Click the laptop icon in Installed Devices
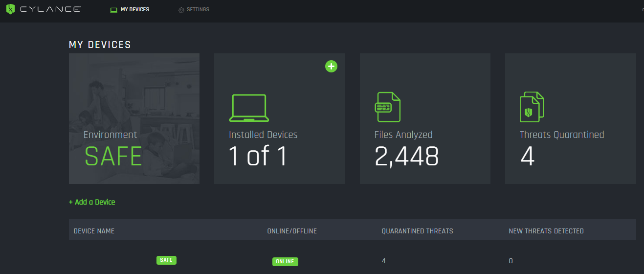This screenshot has height=274, width=644. click(x=249, y=108)
